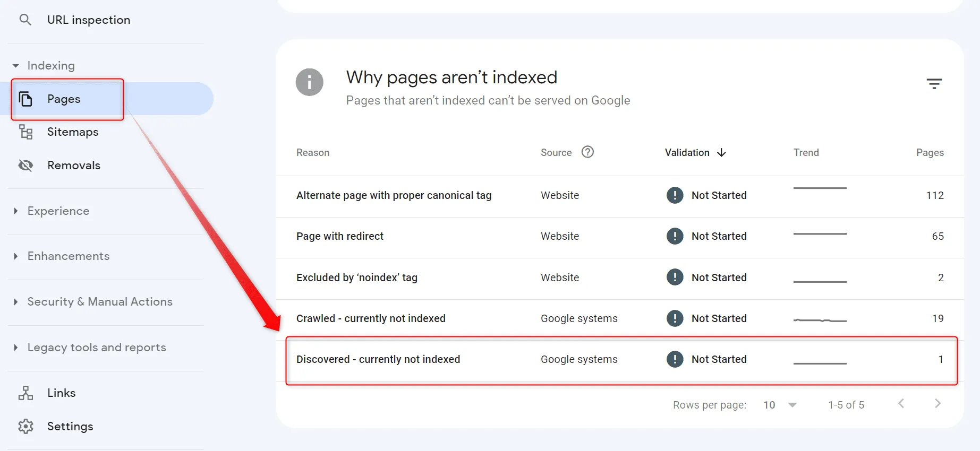Screen dimensions: 980x451
Task: Click 'Google systems' source in Discovered row
Action: click(579, 359)
